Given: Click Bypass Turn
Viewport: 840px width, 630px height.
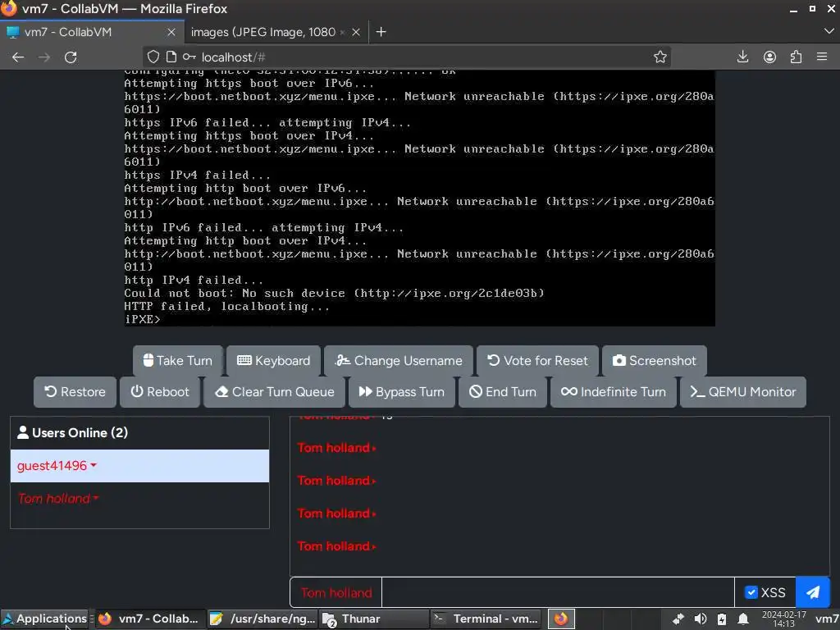Looking at the screenshot, I should click(x=402, y=392).
